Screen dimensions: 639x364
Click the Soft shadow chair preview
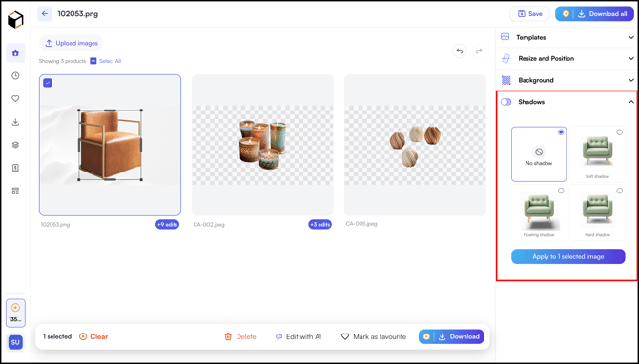(x=597, y=151)
